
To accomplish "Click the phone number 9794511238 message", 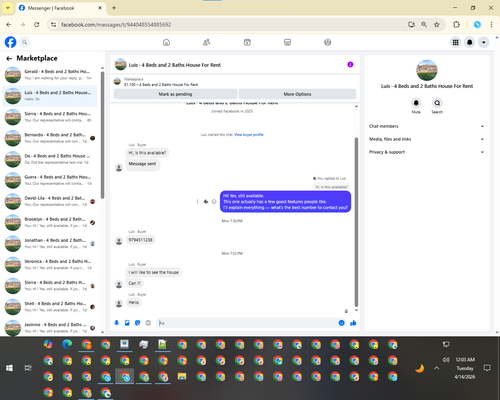I will coord(140,240).
